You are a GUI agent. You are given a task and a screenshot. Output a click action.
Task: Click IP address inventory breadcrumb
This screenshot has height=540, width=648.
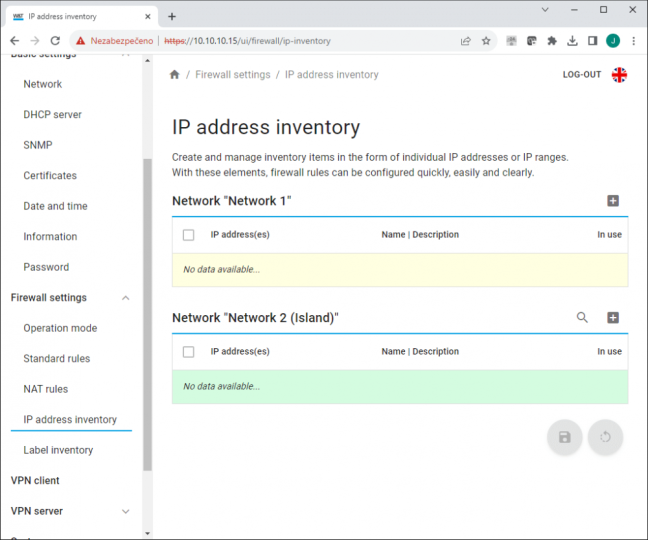click(x=331, y=74)
